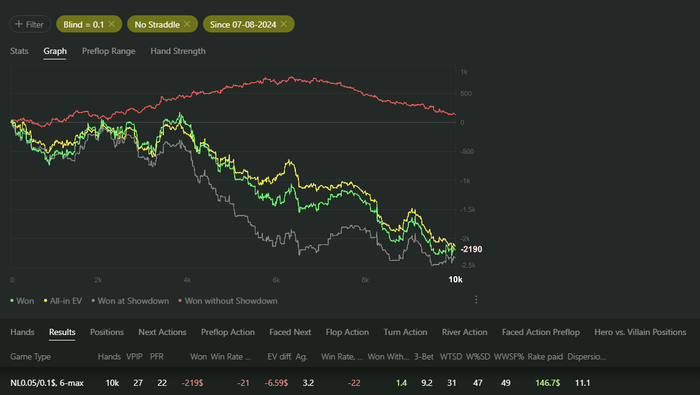
Task: Switch to the Hands tab
Action: pos(22,332)
